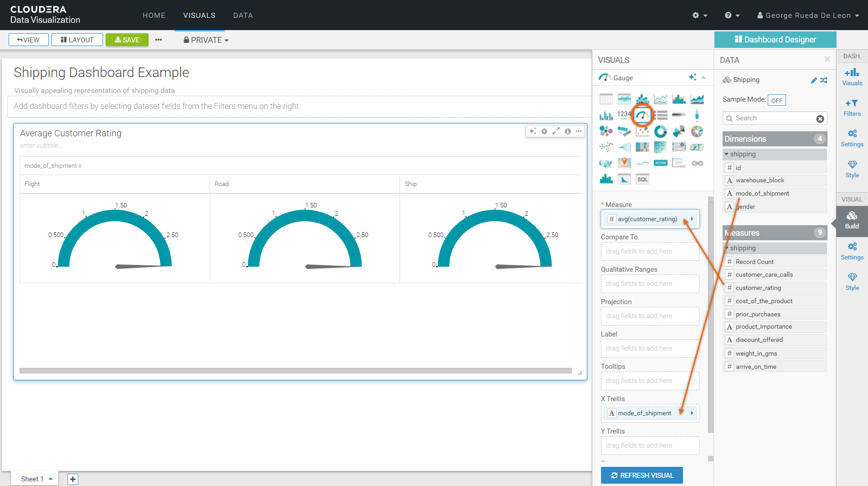
Task: Open the avg(customer_rating) measure field menu
Action: (x=692, y=219)
